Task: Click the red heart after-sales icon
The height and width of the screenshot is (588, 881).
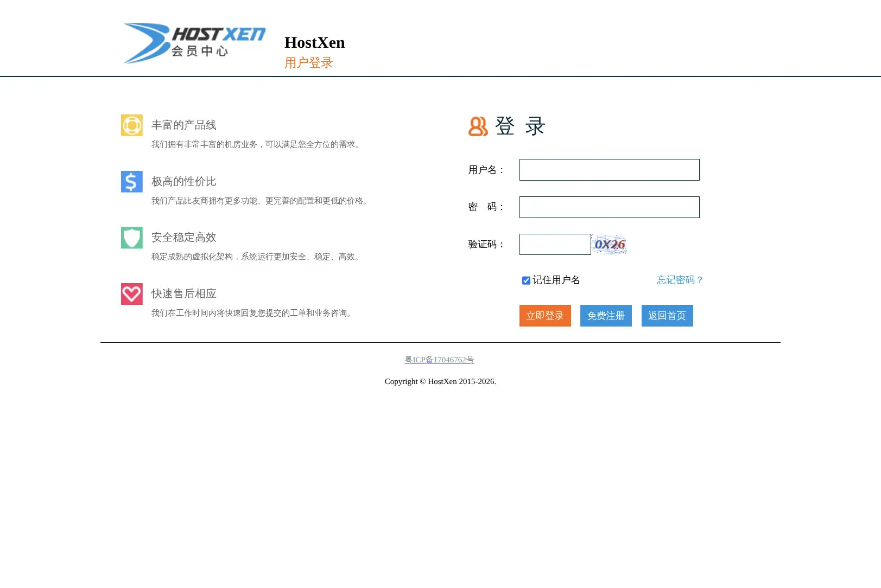Action: (x=132, y=294)
